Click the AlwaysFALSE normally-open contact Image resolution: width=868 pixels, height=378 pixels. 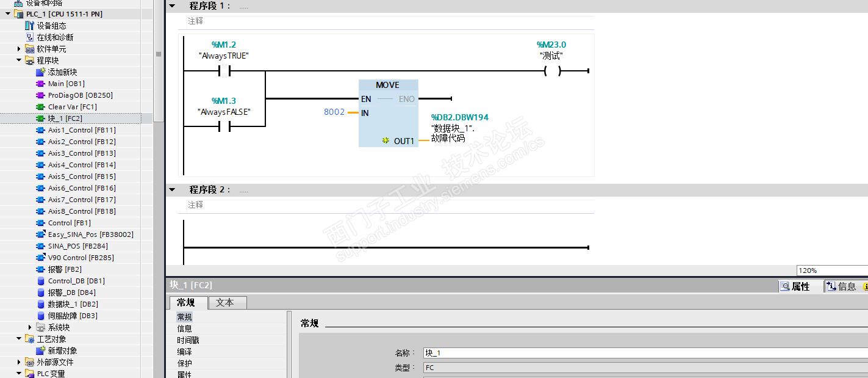[224, 126]
